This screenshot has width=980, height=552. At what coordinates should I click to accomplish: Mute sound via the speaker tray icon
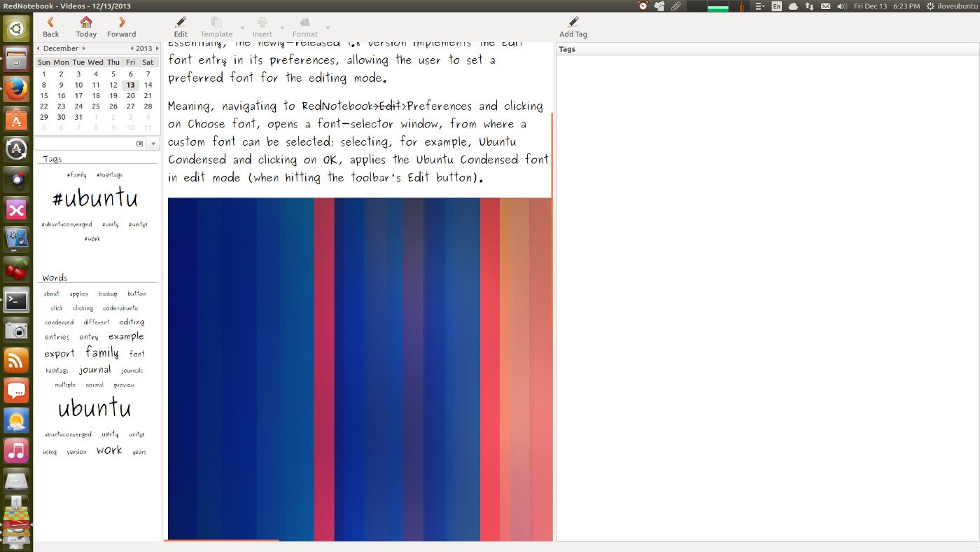point(841,6)
